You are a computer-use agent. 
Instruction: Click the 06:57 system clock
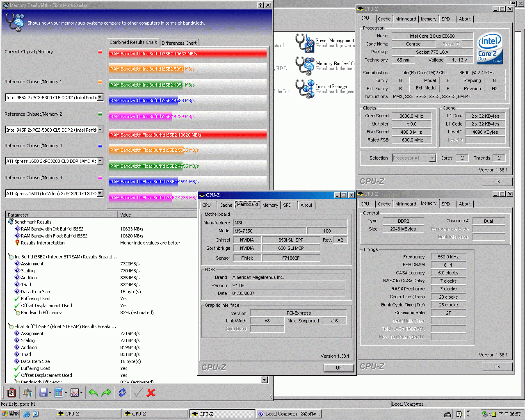coord(510,414)
